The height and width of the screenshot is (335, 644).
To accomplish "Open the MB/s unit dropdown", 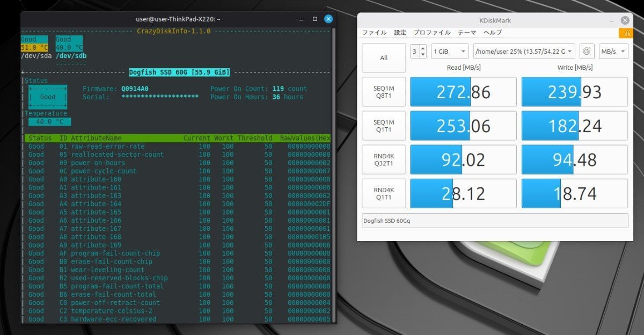I will [x=613, y=52].
